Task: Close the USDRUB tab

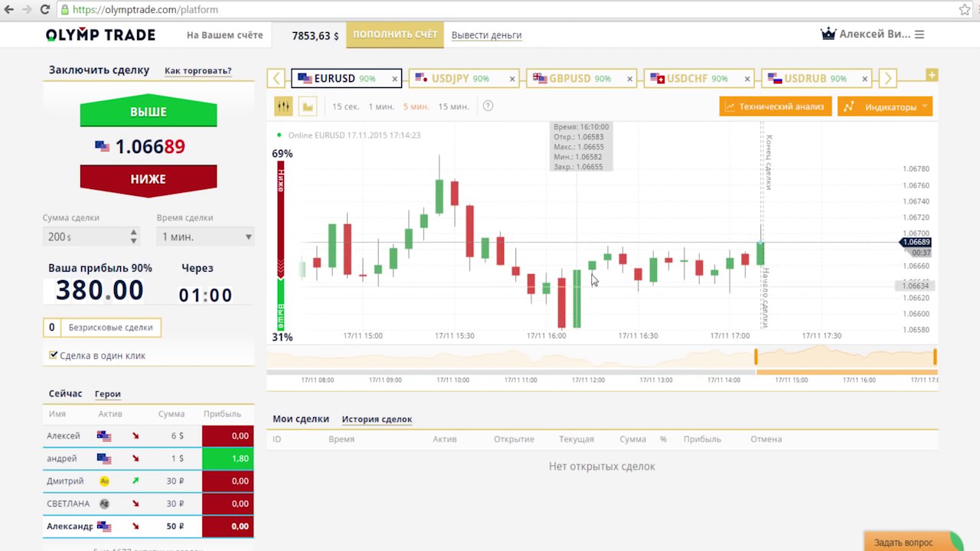Action: (865, 79)
